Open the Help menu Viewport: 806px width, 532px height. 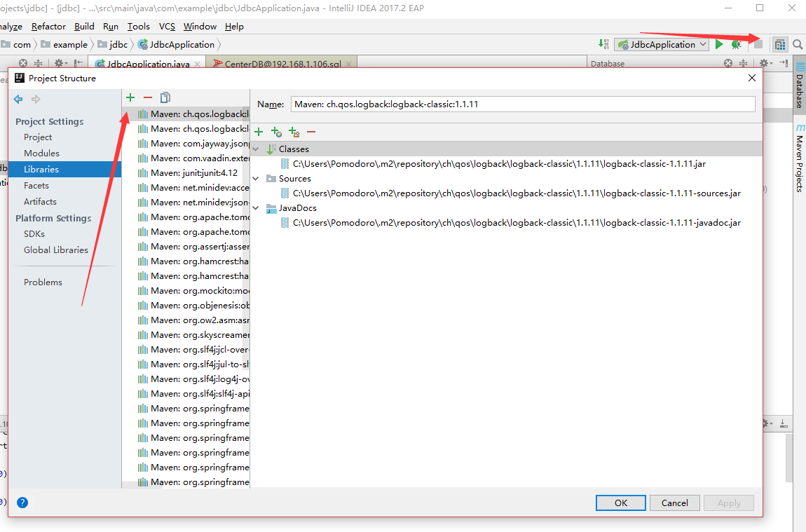[x=234, y=27]
